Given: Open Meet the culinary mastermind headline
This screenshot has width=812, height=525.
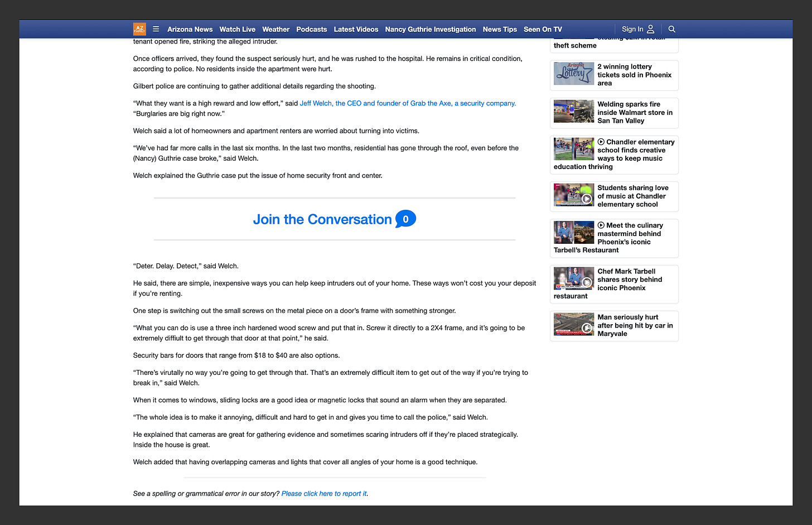Looking at the screenshot, I should point(608,238).
